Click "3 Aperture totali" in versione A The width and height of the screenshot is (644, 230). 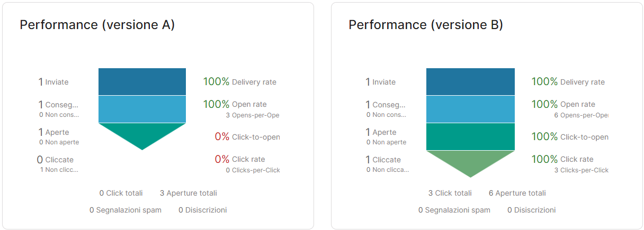189,193
